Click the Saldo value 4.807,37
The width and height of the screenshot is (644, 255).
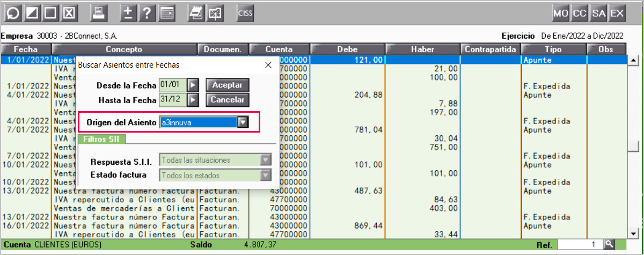point(261,245)
